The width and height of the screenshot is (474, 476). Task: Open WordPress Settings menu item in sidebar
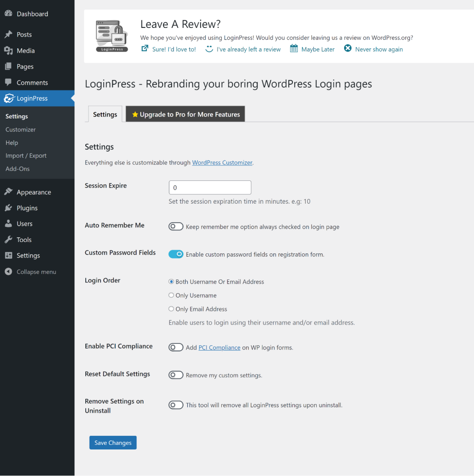click(37, 255)
